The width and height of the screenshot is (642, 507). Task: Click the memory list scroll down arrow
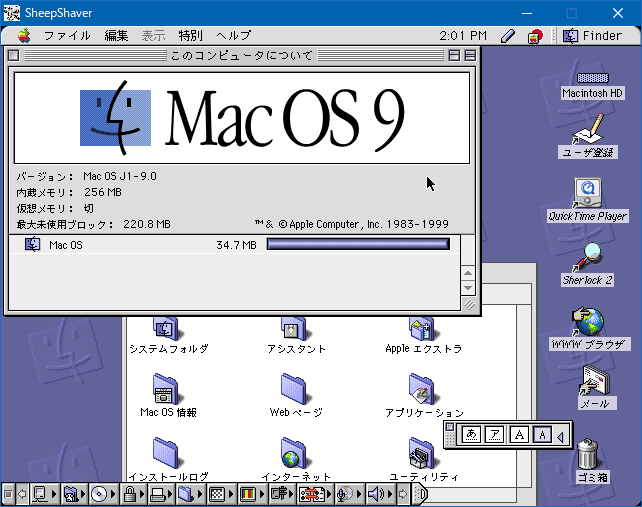[468, 287]
